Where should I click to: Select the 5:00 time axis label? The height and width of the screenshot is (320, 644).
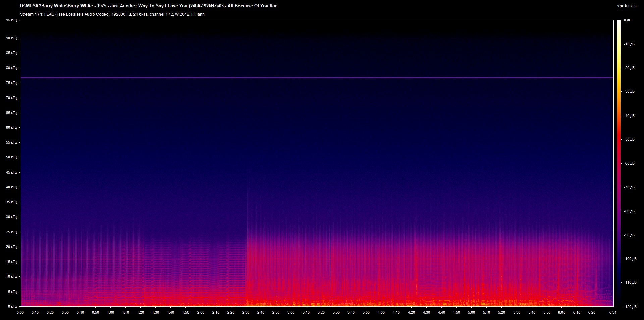(x=471, y=312)
